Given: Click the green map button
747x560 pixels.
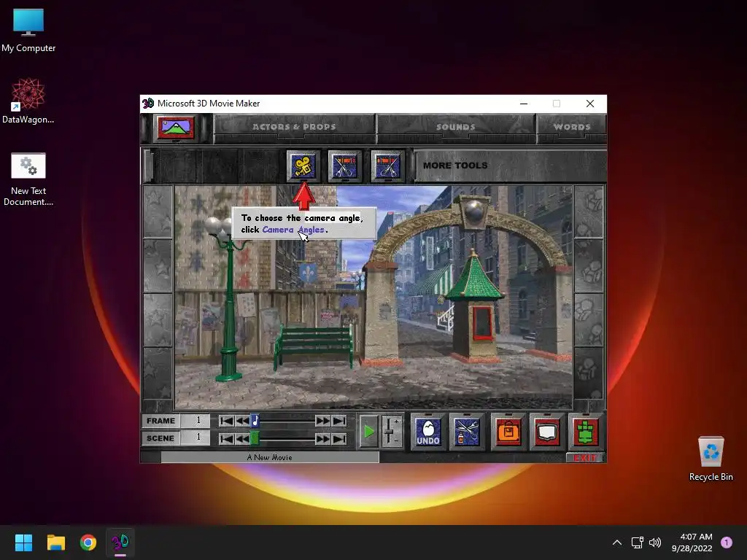Looking at the screenshot, I should tap(586, 432).
